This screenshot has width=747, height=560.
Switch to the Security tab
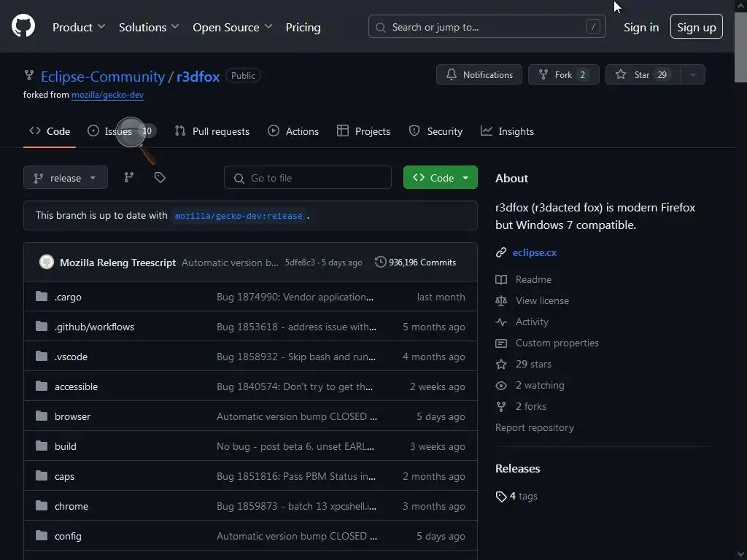(x=436, y=131)
